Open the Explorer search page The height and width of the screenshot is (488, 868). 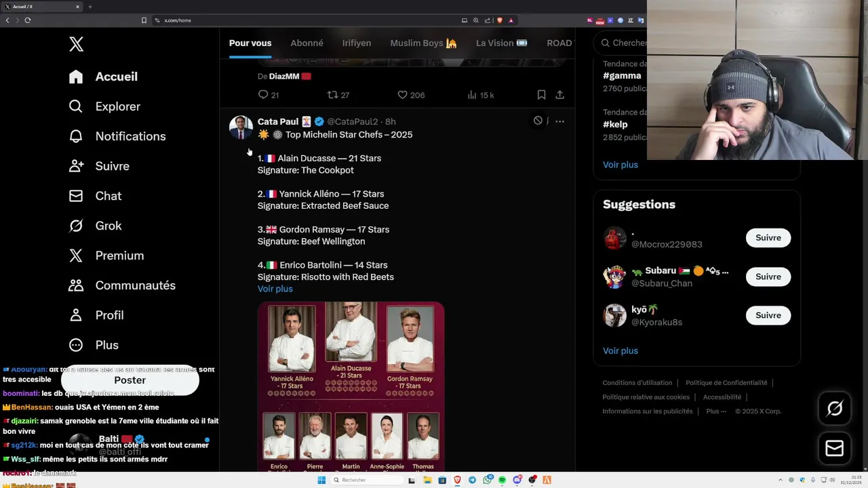tap(104, 106)
